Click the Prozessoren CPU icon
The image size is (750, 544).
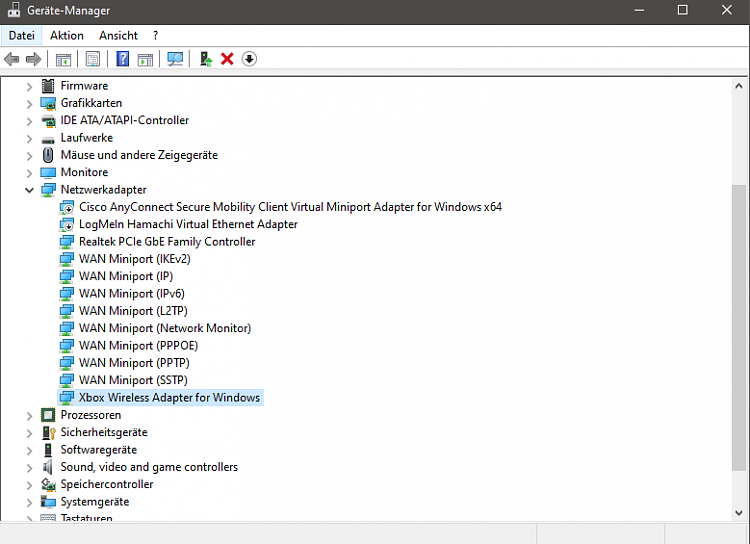[48, 415]
